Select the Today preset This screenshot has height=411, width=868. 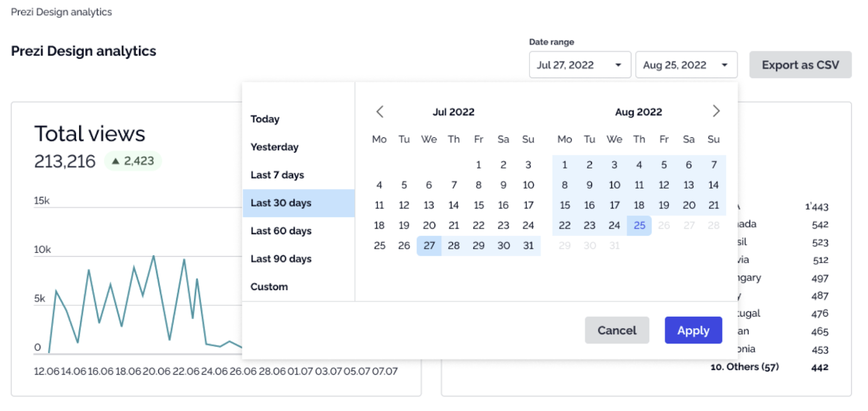(x=265, y=119)
